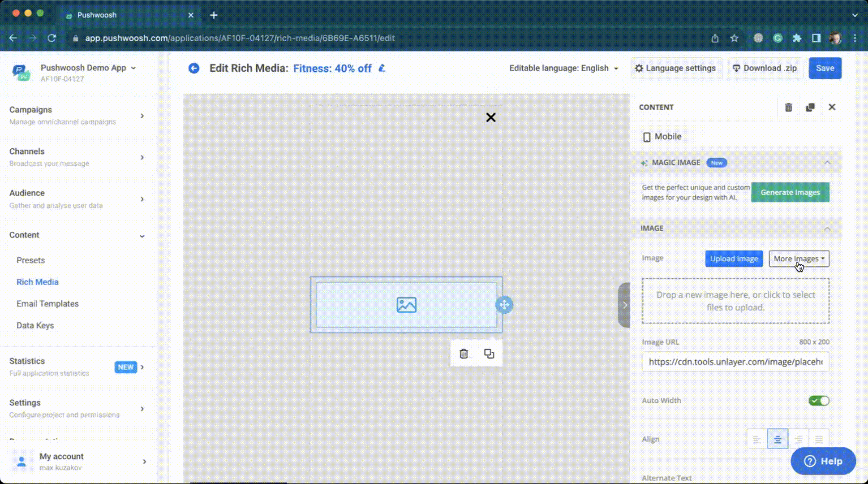Select center alignment icon
This screenshot has height=484, width=868.
point(778,439)
